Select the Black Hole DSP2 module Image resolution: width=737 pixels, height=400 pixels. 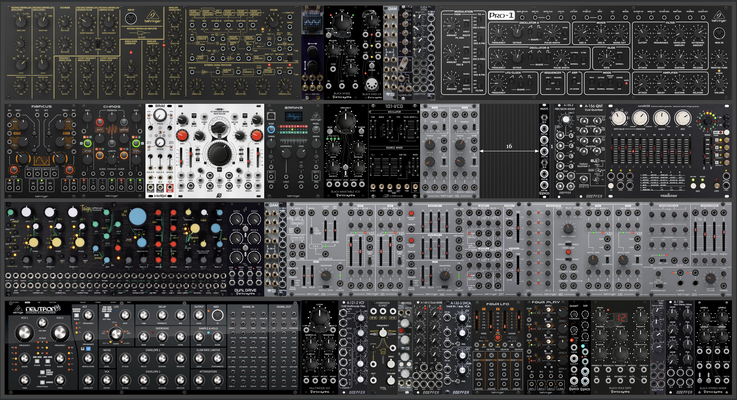pos(620,346)
